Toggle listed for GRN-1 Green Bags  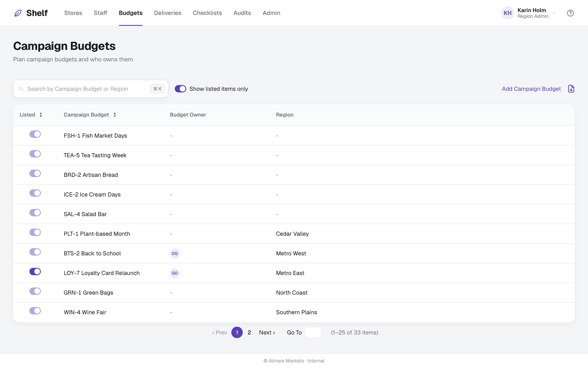click(35, 291)
